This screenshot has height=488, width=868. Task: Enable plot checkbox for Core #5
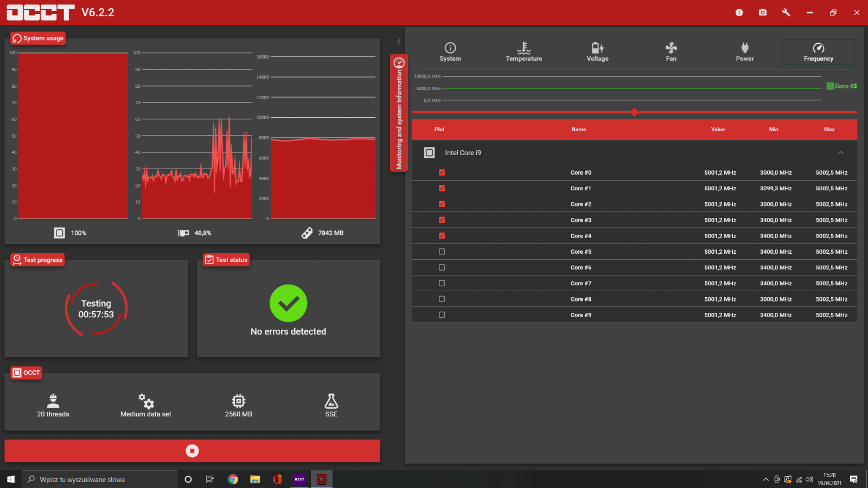tap(442, 252)
